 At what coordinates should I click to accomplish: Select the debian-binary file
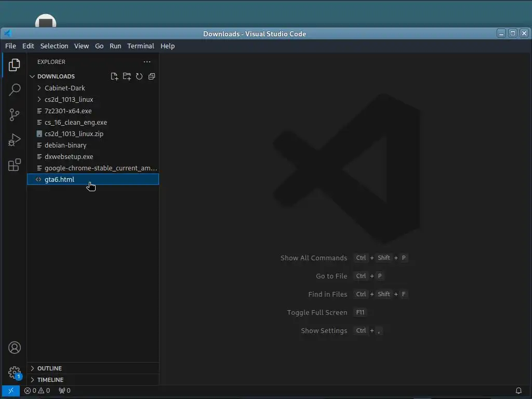tap(93, 145)
